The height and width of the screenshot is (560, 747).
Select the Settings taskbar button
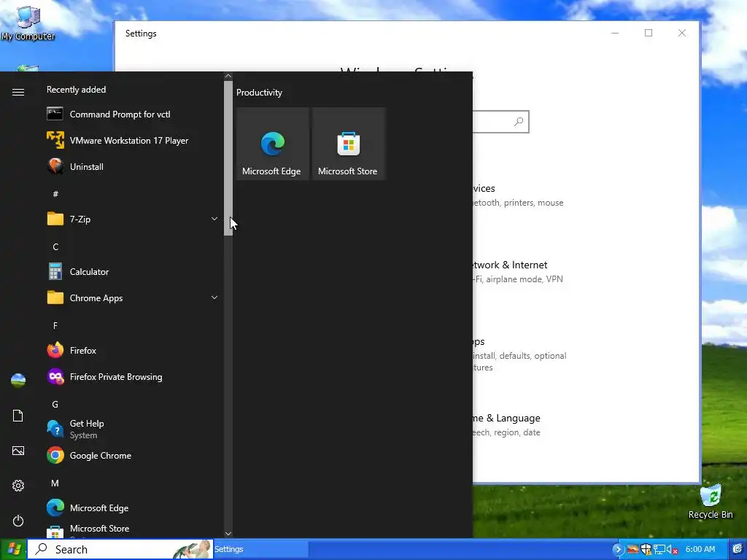(260, 550)
